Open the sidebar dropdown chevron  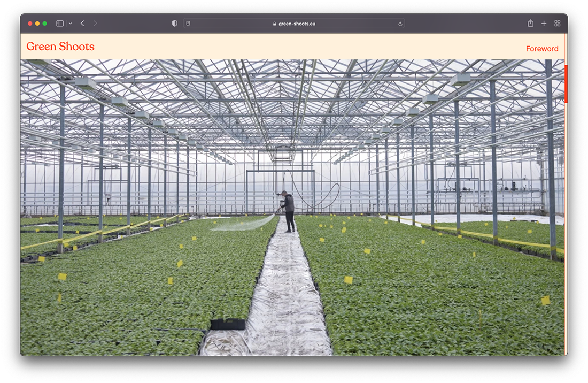[70, 23]
